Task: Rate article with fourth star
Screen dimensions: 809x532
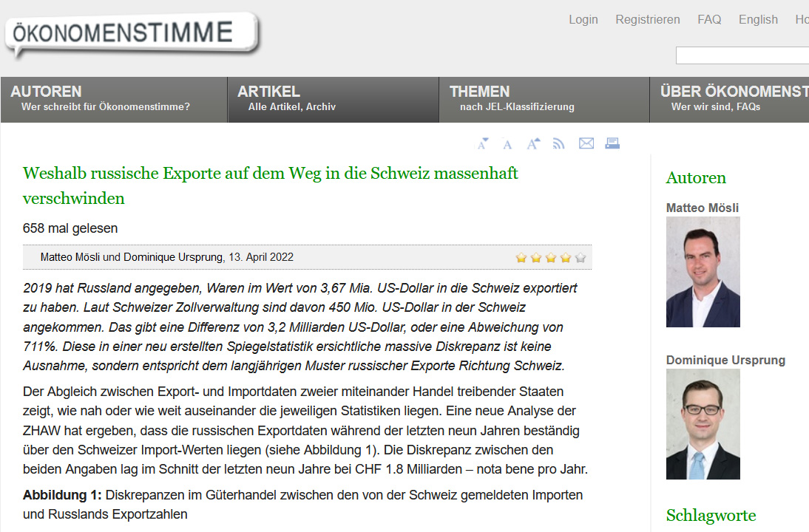Action: click(566, 258)
